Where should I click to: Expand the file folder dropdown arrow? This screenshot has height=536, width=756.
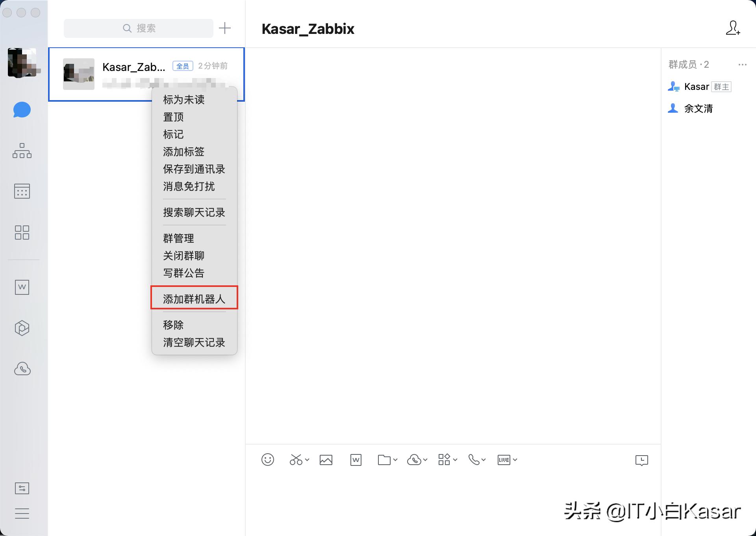(x=395, y=460)
